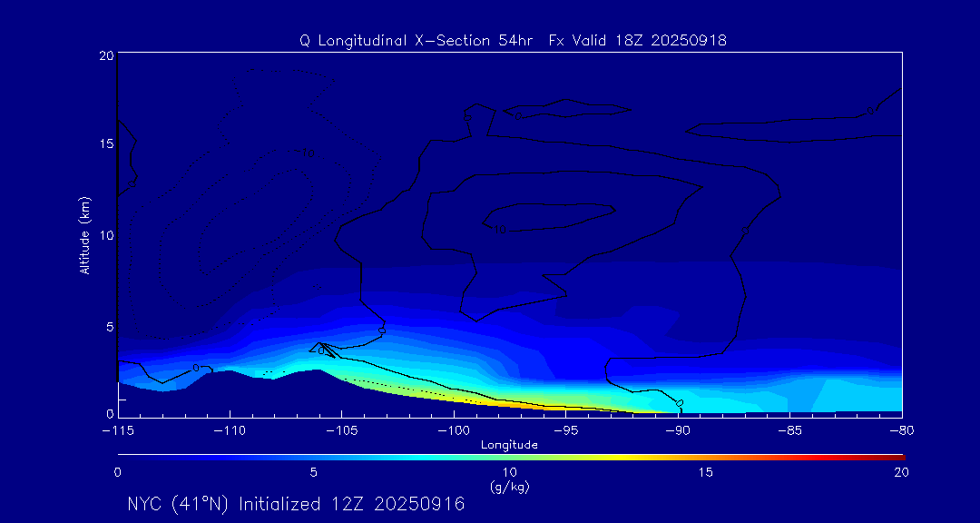Click the 10 tick on altitude axis

coord(104,235)
